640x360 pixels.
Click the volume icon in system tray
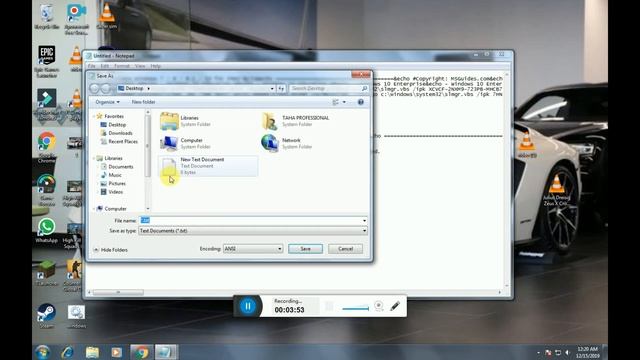pyautogui.click(x=568, y=352)
